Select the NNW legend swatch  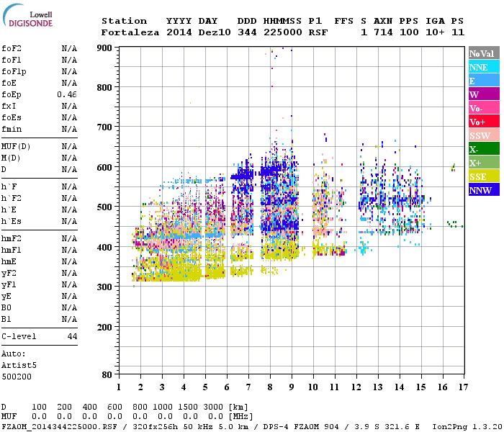coord(484,189)
